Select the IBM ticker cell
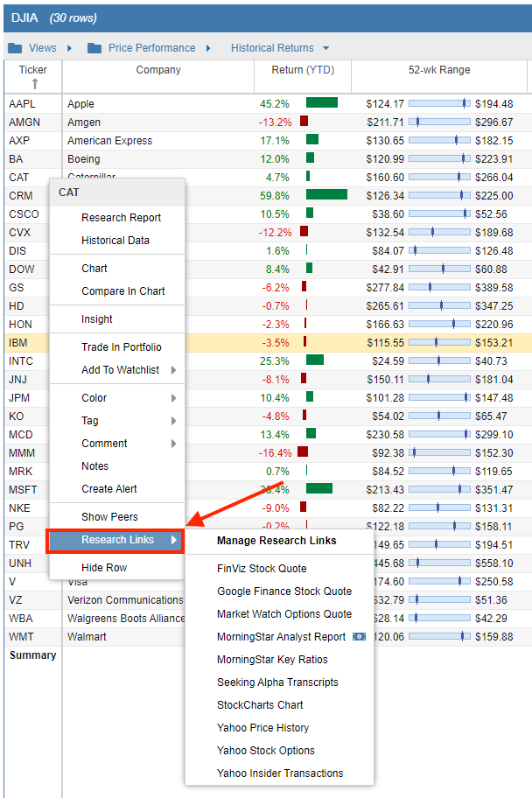The height and width of the screenshot is (798, 532). pyautogui.click(x=18, y=343)
